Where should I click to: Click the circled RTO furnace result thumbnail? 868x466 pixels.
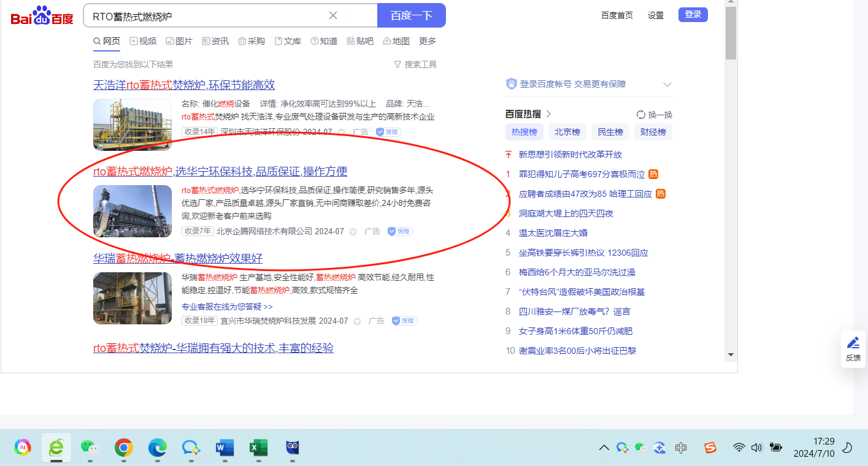pos(133,211)
